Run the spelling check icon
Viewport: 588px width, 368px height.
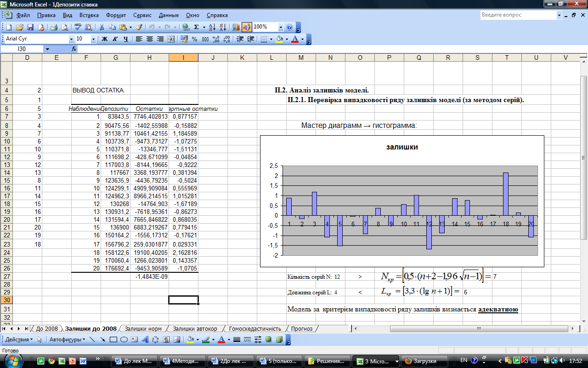(x=78, y=27)
